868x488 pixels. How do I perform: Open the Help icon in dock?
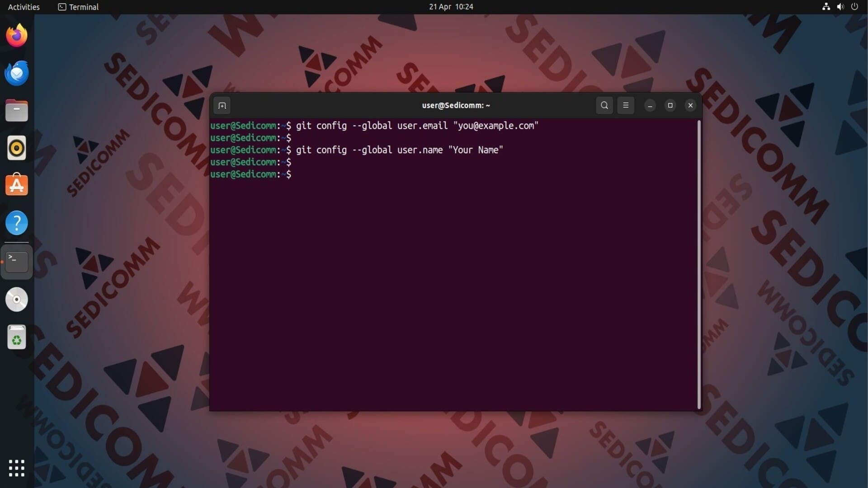tap(17, 223)
